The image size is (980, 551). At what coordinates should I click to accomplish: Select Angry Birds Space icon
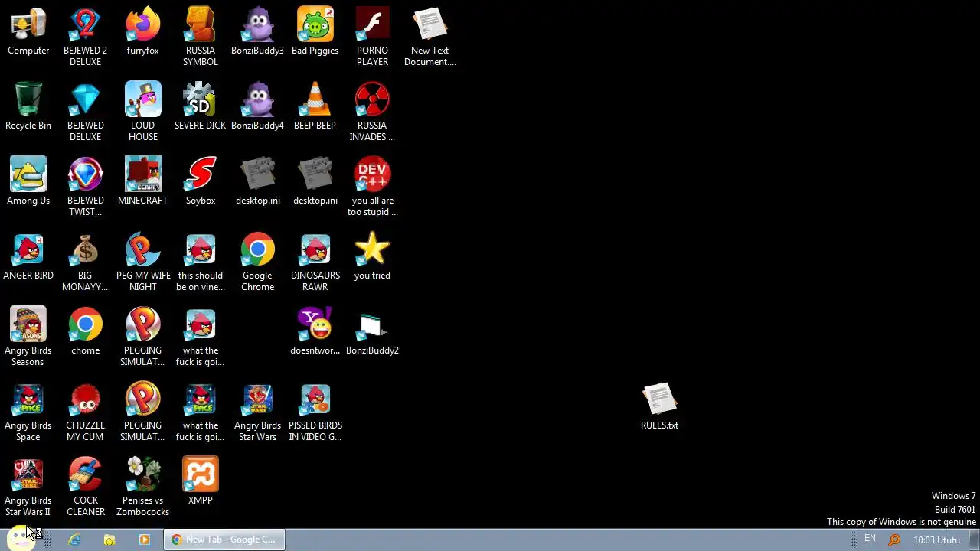(x=28, y=400)
